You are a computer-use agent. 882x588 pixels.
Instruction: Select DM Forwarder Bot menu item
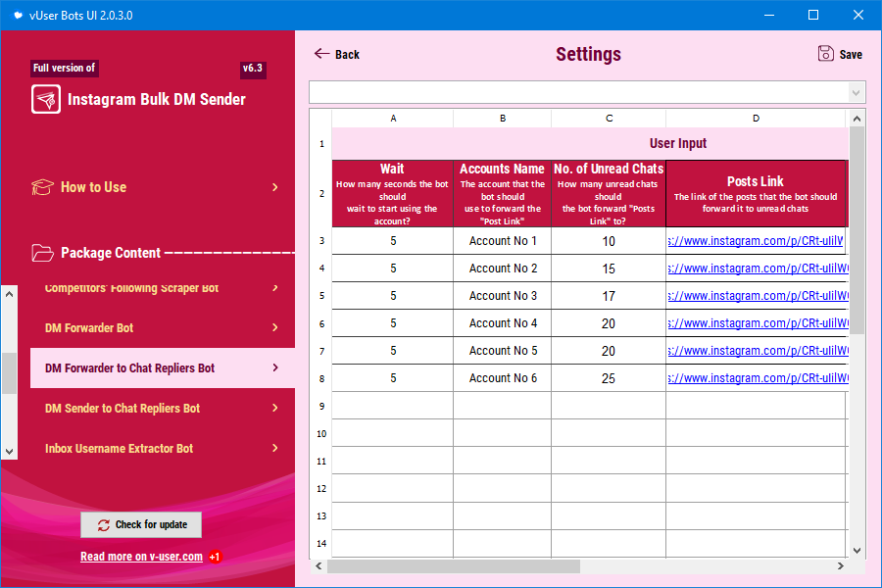coord(89,327)
